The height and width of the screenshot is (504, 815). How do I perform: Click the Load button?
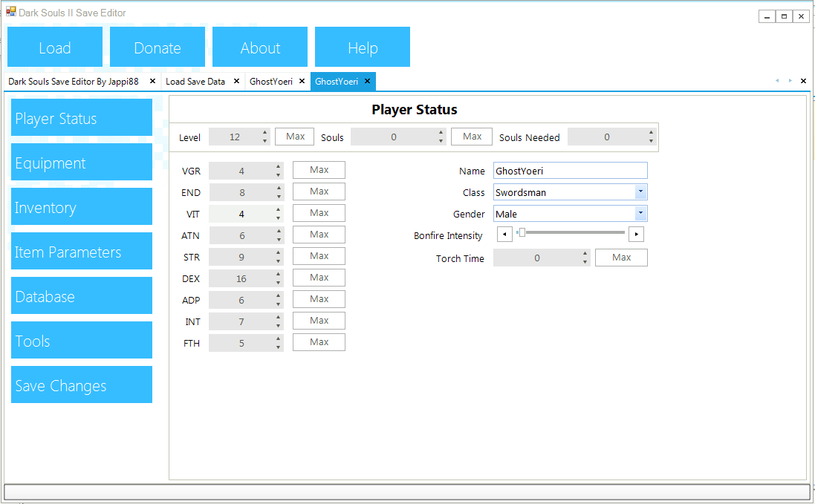coord(54,47)
